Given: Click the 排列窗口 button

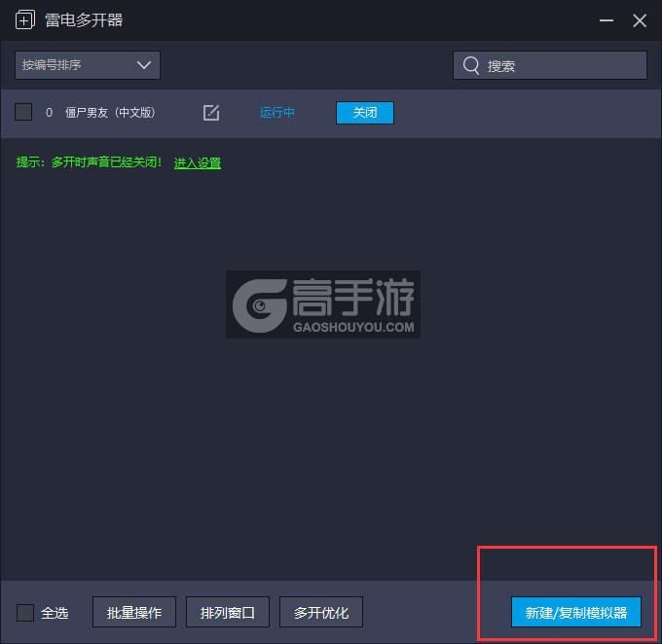Looking at the screenshot, I should [x=228, y=612].
